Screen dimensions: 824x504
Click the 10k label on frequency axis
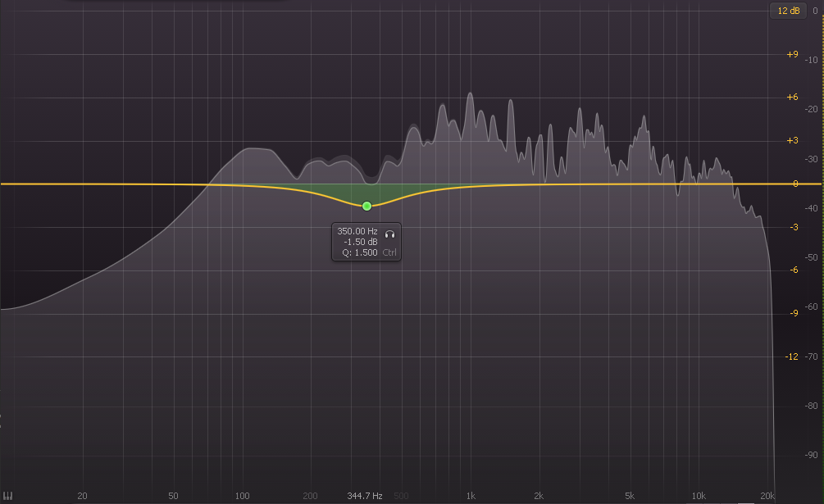[699, 496]
